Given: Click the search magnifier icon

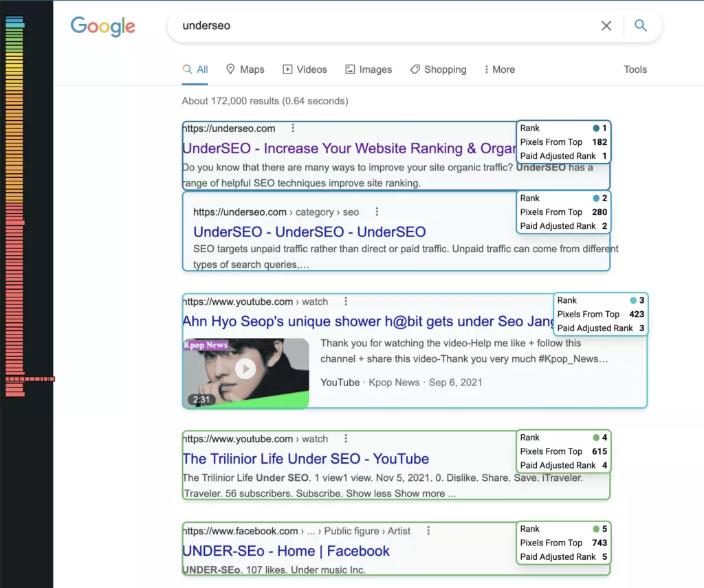Looking at the screenshot, I should (x=640, y=25).
